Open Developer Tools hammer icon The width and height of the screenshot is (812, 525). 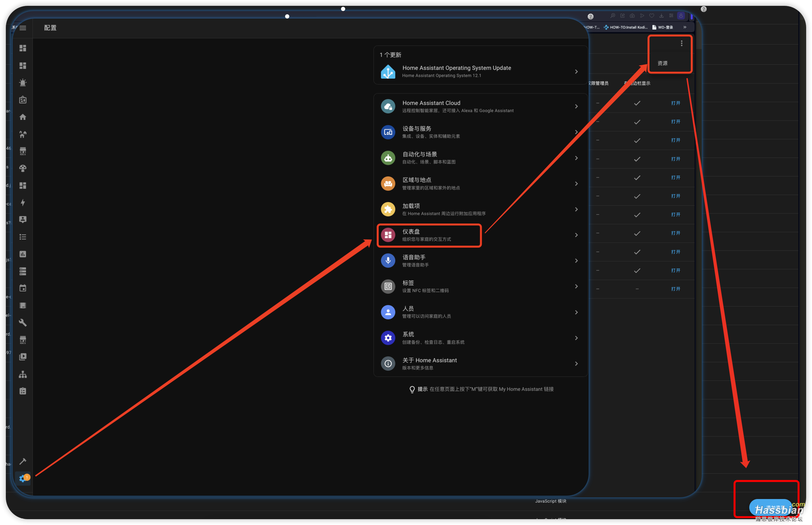(23, 461)
